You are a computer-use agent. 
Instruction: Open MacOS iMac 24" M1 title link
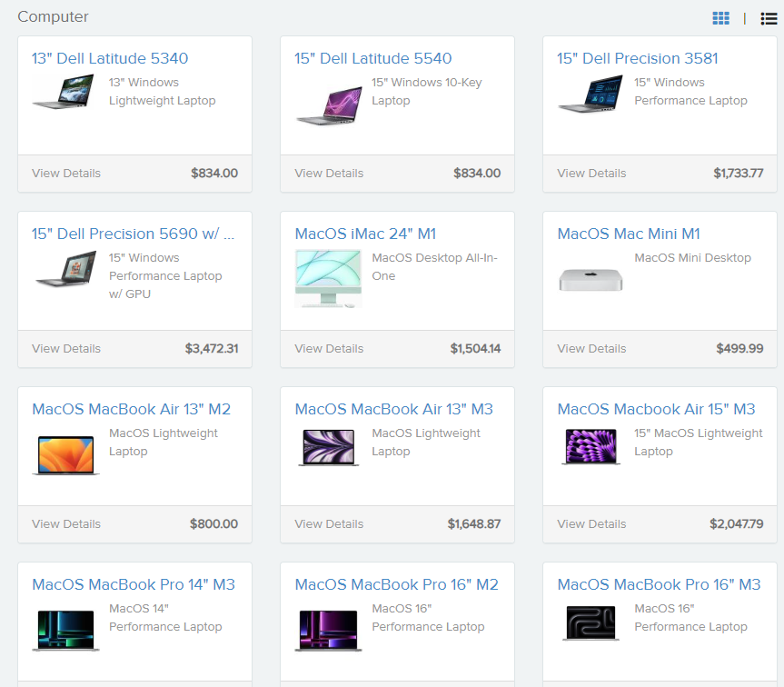click(365, 234)
